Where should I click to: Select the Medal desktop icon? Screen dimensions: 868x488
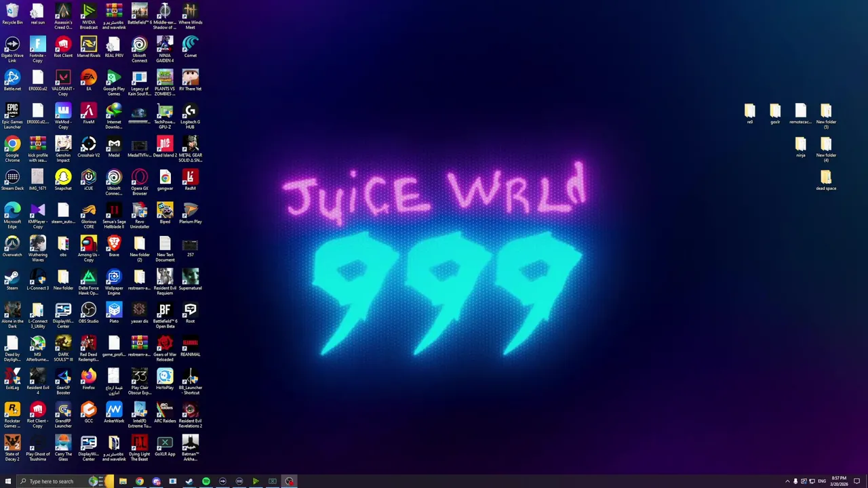click(x=114, y=147)
